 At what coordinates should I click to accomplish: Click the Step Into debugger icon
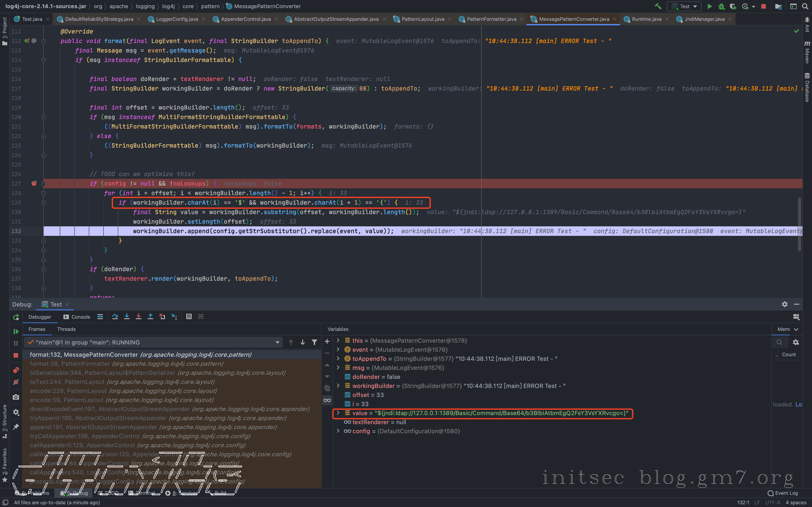coord(126,317)
